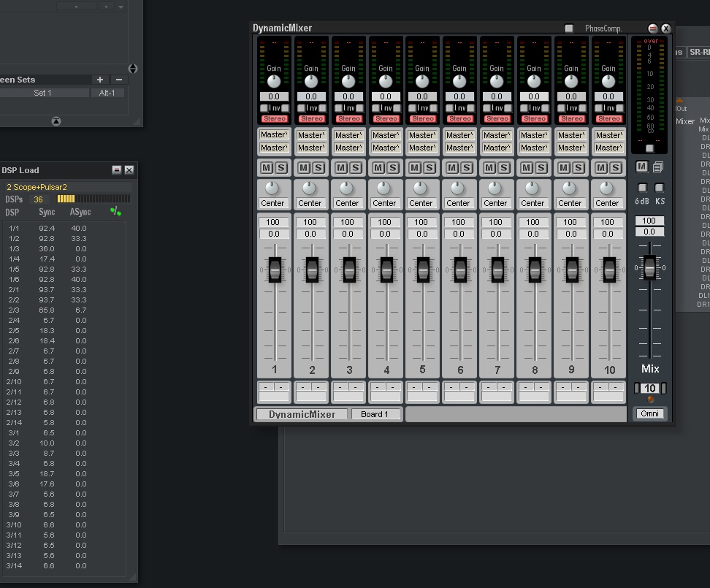Toggle the 6 dB button on master
This screenshot has width=710, height=588.
tap(642, 188)
